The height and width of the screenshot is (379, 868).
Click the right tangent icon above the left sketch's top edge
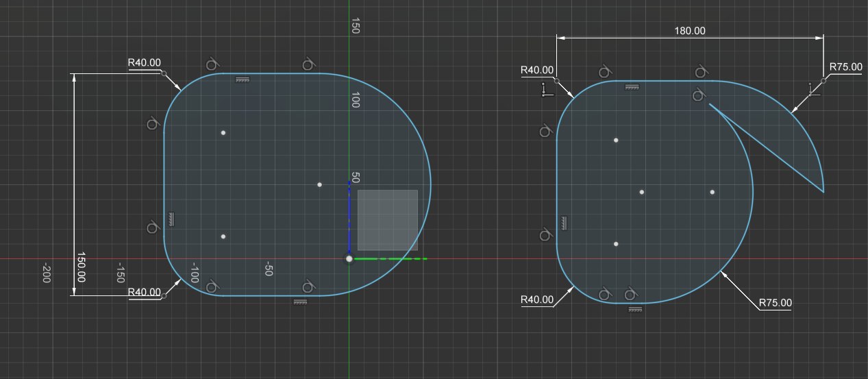tap(308, 64)
